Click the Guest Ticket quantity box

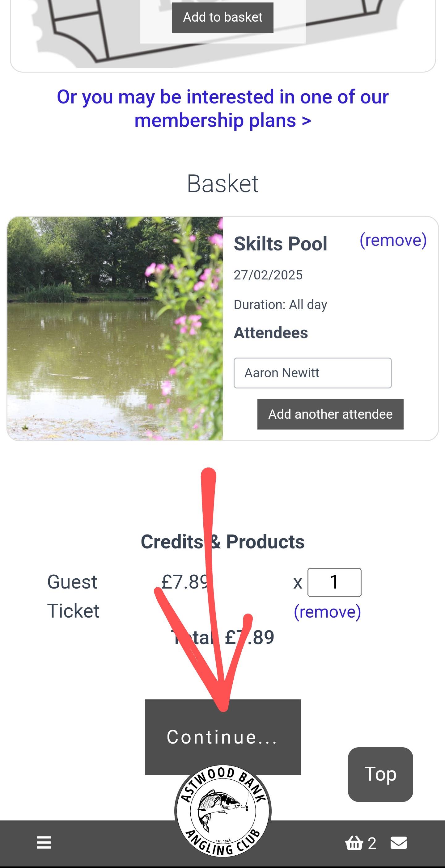(334, 582)
